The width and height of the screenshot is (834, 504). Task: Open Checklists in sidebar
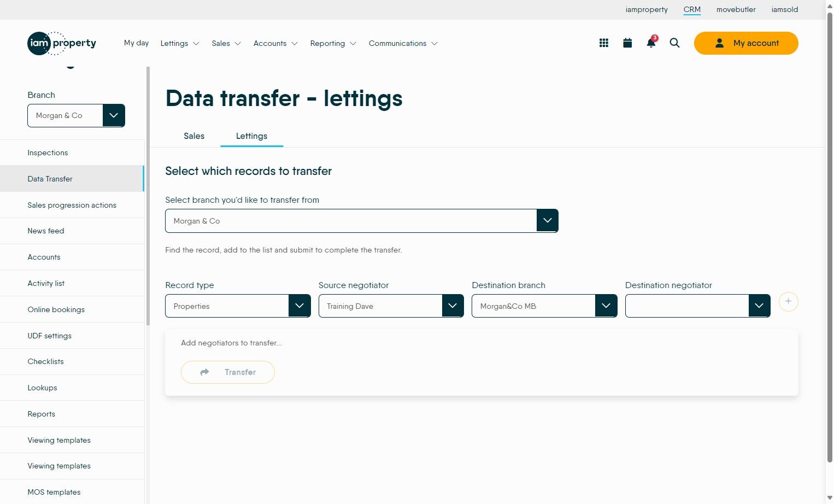point(72,361)
